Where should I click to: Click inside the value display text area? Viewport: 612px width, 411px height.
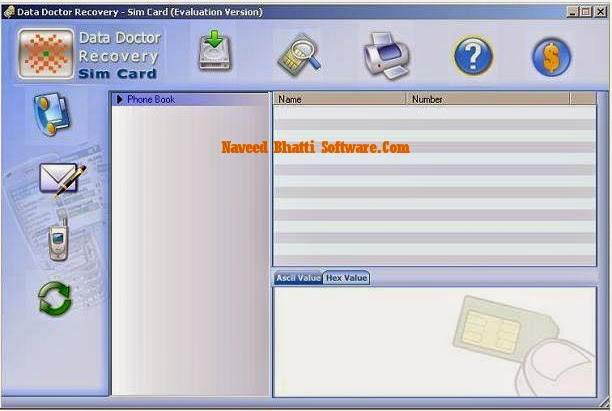pyautogui.click(x=435, y=342)
